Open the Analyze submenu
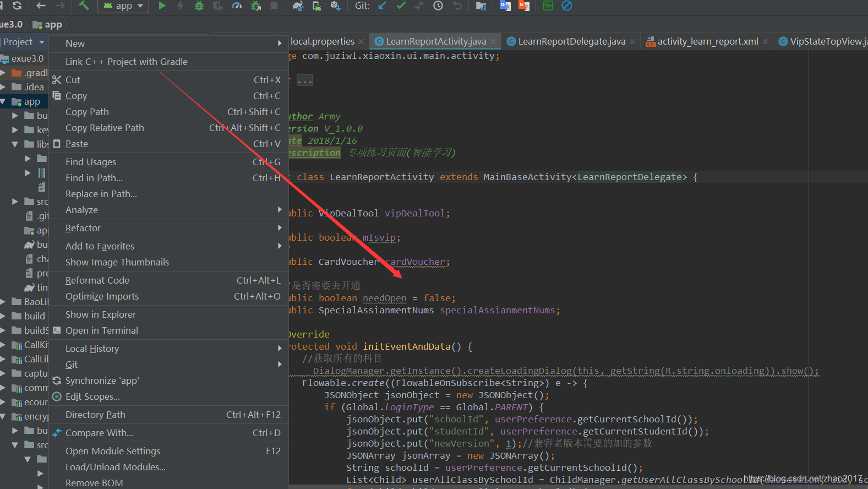The image size is (868, 489). (168, 210)
